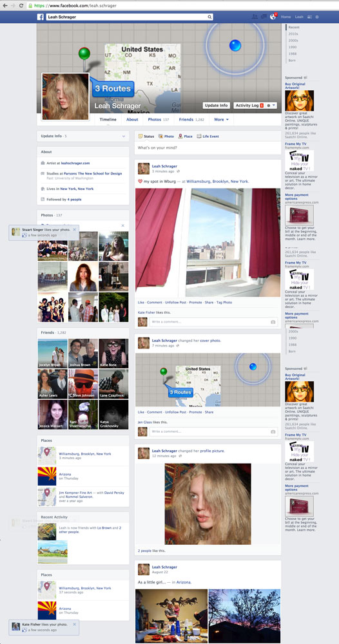Image resolution: width=339 pixels, height=644 pixels.
Task: Select the Life Event composer option
Action: pos(208,137)
